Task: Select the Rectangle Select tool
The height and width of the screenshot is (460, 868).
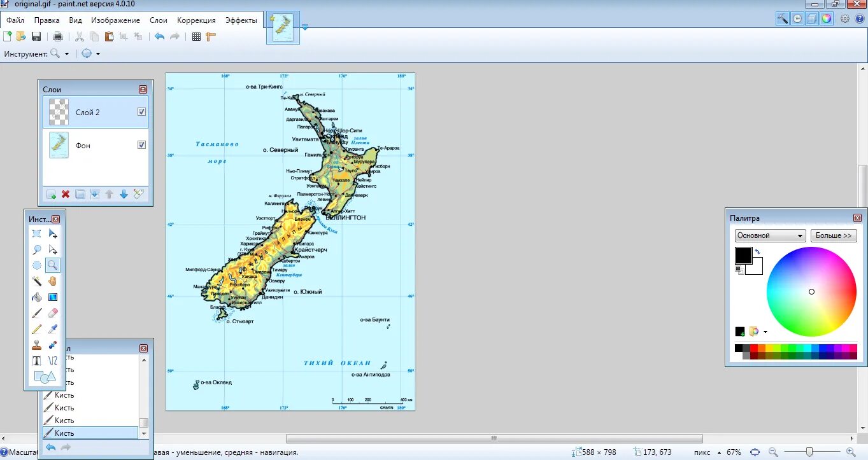Action: [37, 233]
